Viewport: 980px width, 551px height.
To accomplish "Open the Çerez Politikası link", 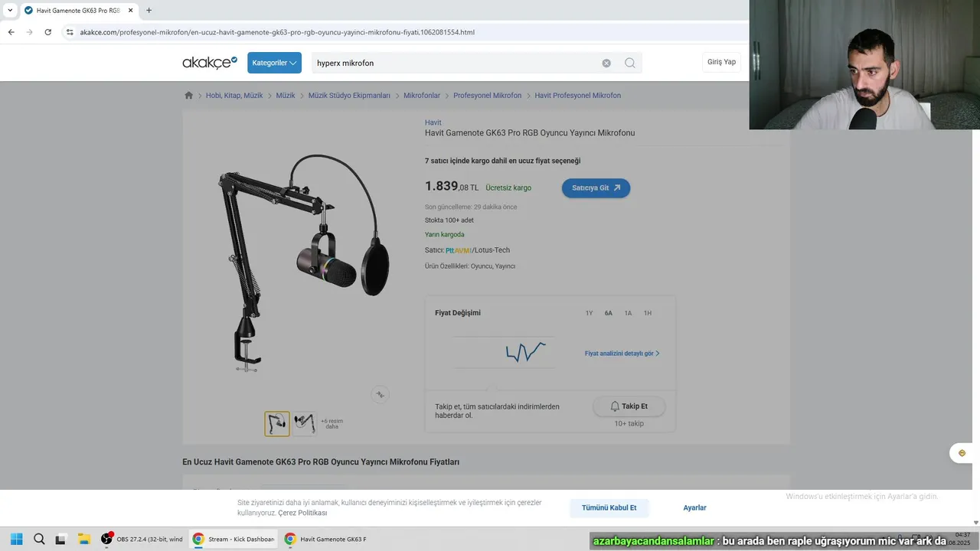I will pos(302,513).
